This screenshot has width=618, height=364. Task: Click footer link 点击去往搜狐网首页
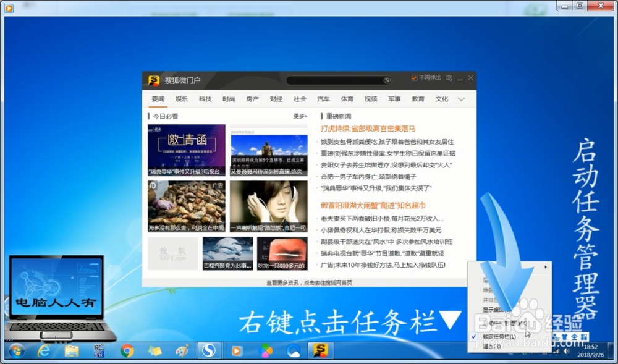tap(328, 282)
